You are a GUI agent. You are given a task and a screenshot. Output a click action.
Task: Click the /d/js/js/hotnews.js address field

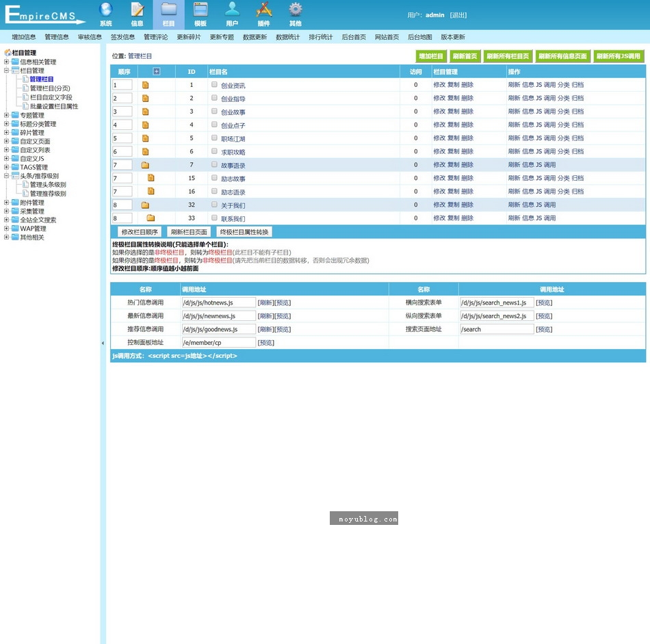(219, 302)
